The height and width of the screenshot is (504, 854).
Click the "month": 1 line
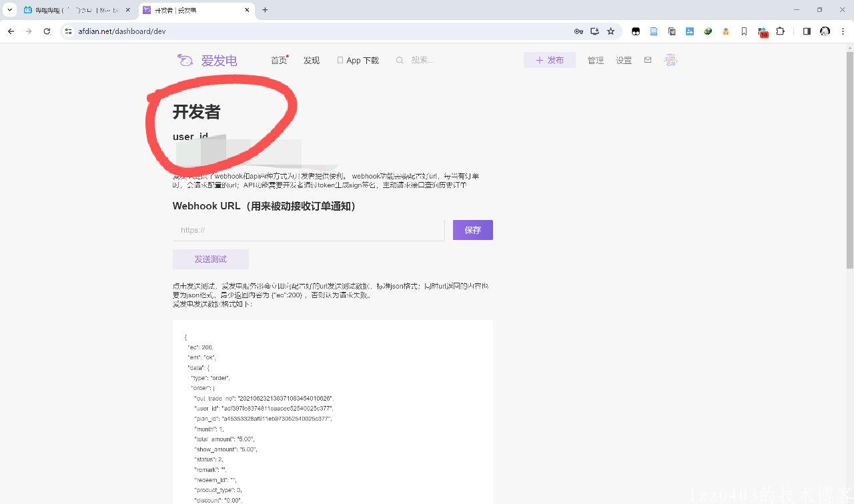209,429
